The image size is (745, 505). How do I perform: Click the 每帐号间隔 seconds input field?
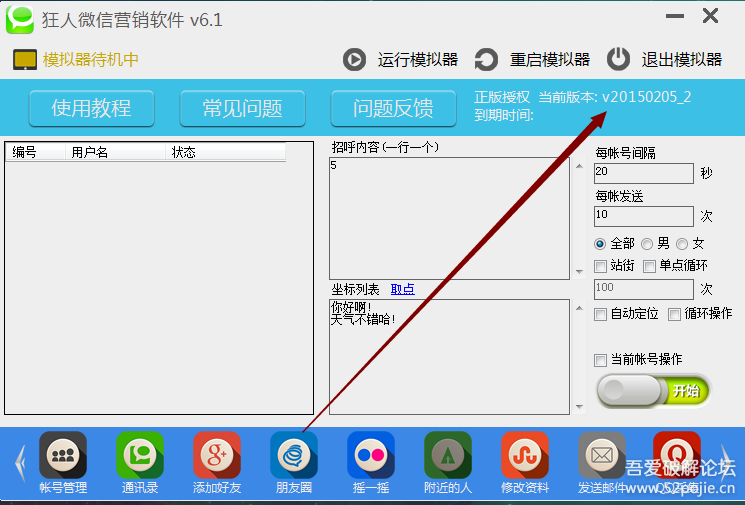click(x=643, y=173)
